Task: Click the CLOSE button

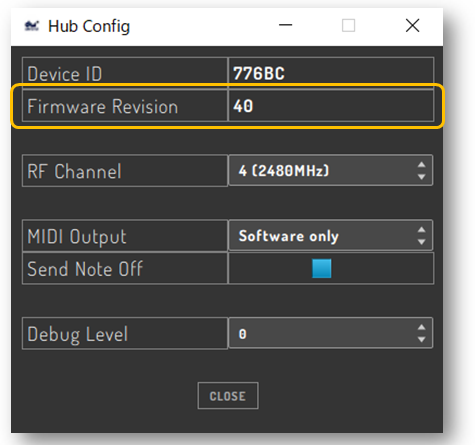Action: click(x=228, y=396)
